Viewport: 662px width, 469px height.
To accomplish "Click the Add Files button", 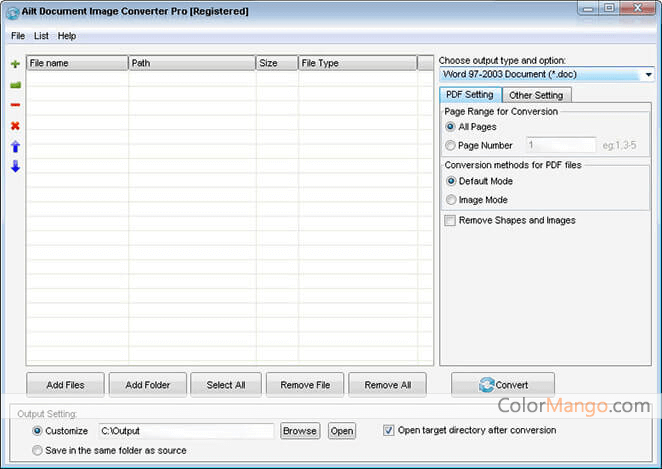I will [65, 385].
